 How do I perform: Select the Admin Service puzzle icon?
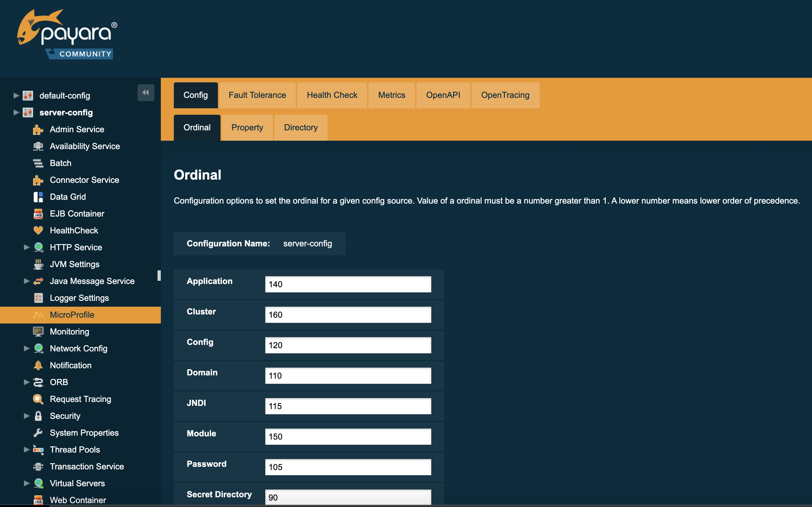pyautogui.click(x=38, y=129)
